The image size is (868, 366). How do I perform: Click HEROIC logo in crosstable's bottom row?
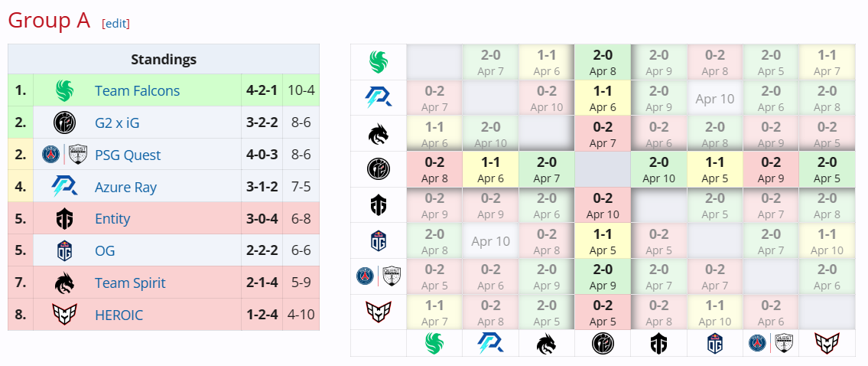826,344
